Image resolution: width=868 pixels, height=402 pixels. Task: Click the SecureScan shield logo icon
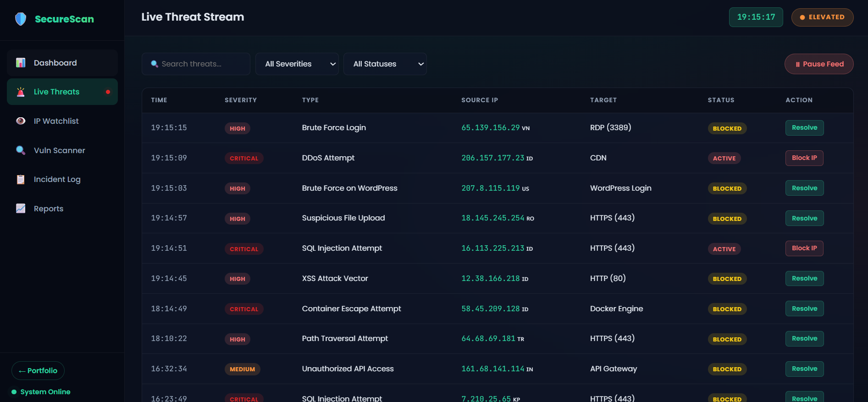[x=21, y=19]
